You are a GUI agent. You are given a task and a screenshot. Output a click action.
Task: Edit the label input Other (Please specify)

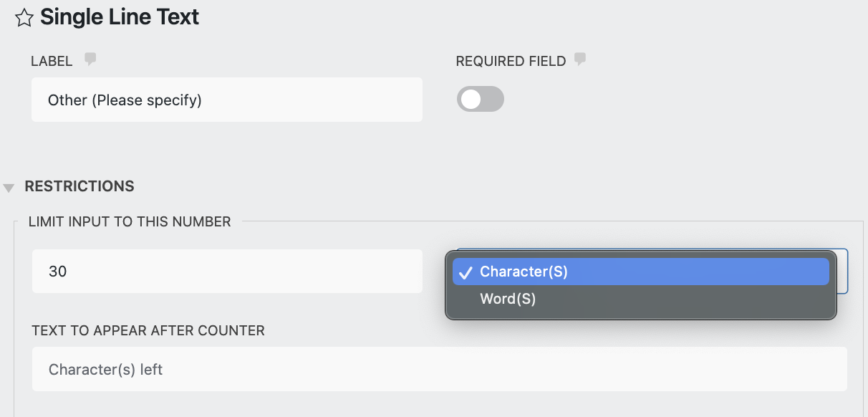click(x=226, y=99)
